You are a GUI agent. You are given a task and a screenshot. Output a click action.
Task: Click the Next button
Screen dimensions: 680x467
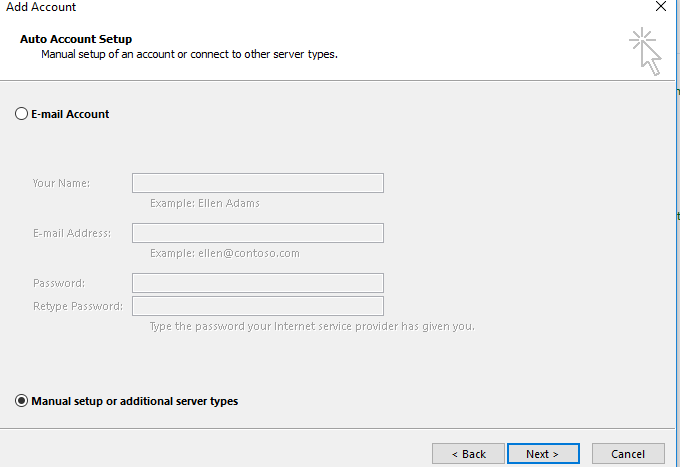click(x=543, y=454)
